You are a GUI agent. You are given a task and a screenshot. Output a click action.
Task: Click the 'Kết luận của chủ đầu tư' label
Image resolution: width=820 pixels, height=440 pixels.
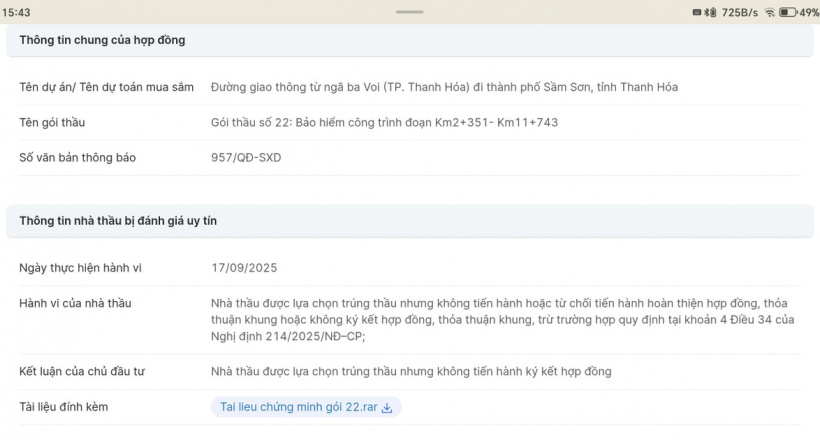click(82, 372)
